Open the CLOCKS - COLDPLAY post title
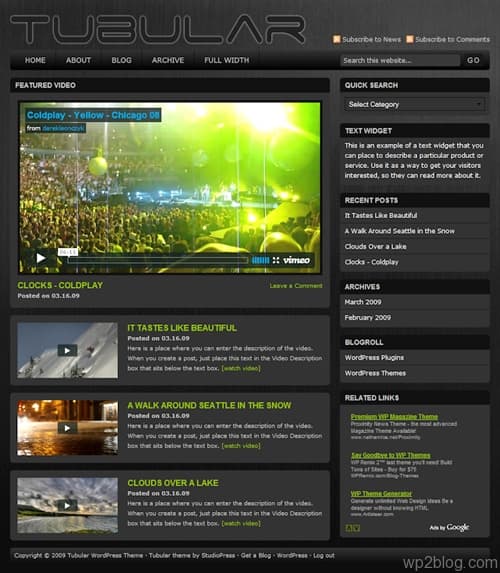The height and width of the screenshot is (573, 500). [60, 285]
